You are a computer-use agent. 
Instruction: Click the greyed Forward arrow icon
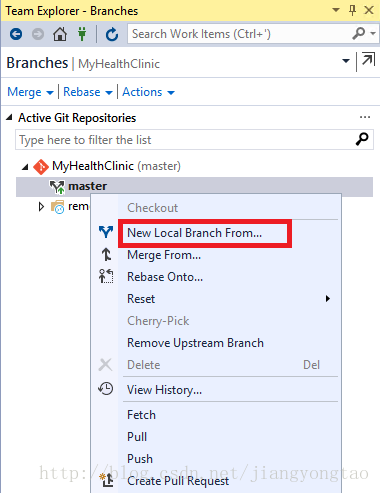click(38, 34)
